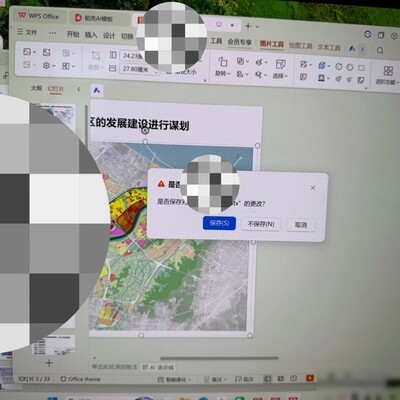Click the width icon beside 27.80厘米
Screen dimensions: 400x400
click(113, 68)
